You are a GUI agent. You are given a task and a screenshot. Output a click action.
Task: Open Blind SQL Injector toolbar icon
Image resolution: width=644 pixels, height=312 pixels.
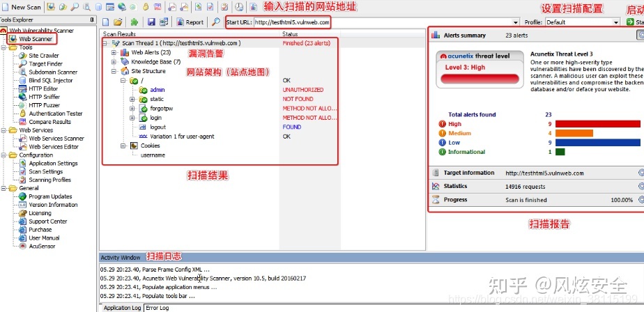[x=98, y=6]
